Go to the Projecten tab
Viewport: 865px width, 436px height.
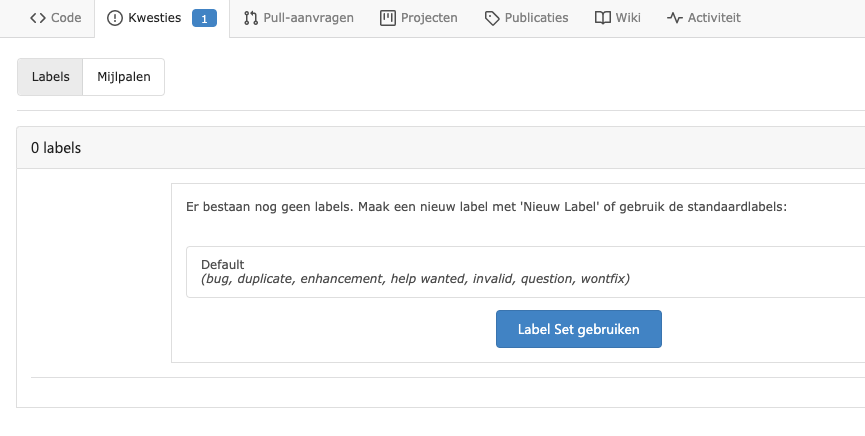coord(419,18)
